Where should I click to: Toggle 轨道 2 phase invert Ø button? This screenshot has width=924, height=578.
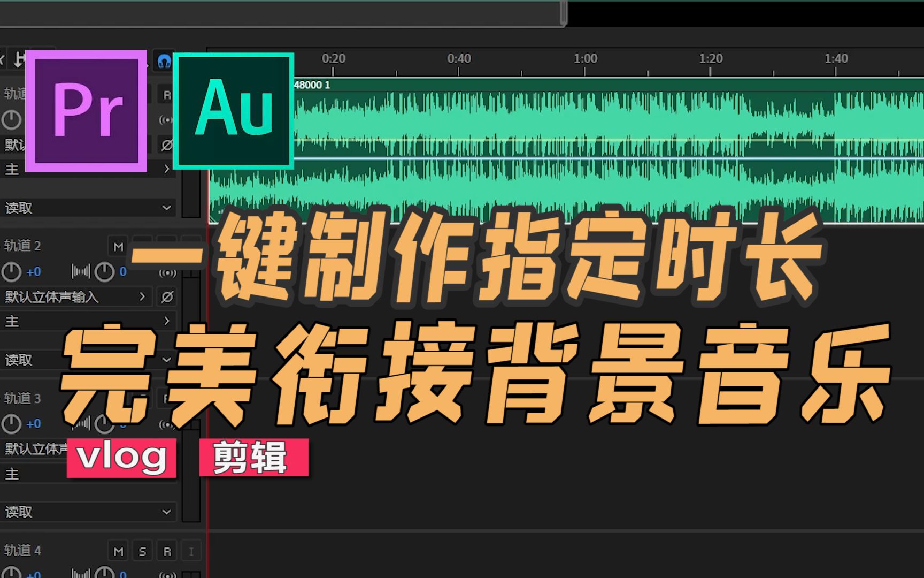(x=167, y=296)
